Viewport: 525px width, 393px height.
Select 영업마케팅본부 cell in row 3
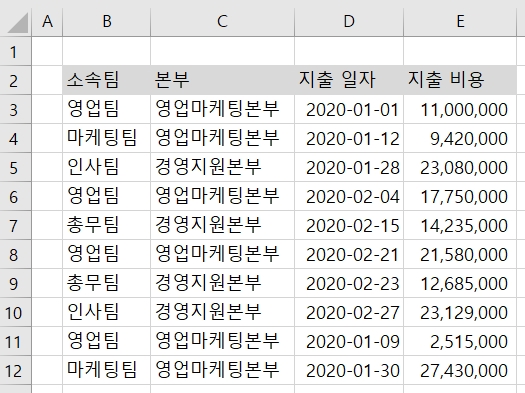222,109
